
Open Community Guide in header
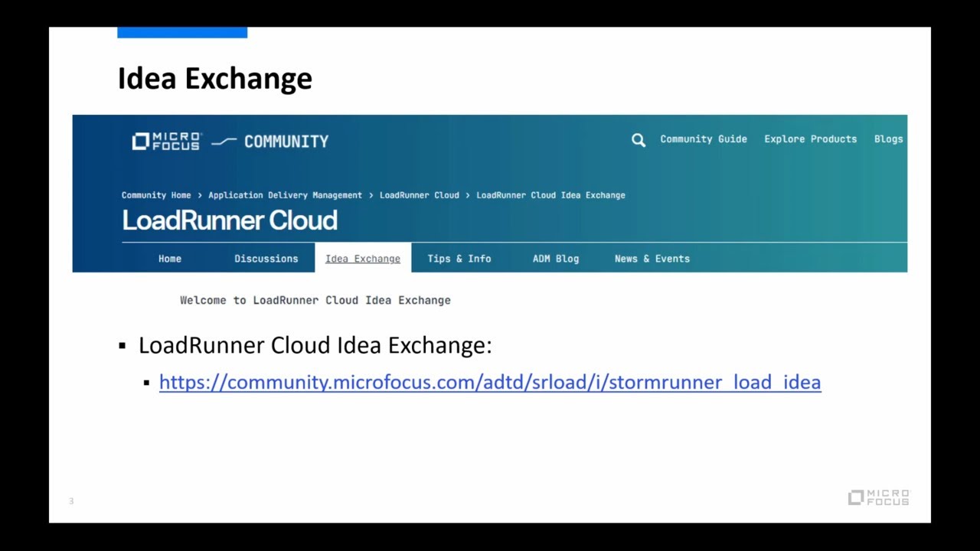704,139
